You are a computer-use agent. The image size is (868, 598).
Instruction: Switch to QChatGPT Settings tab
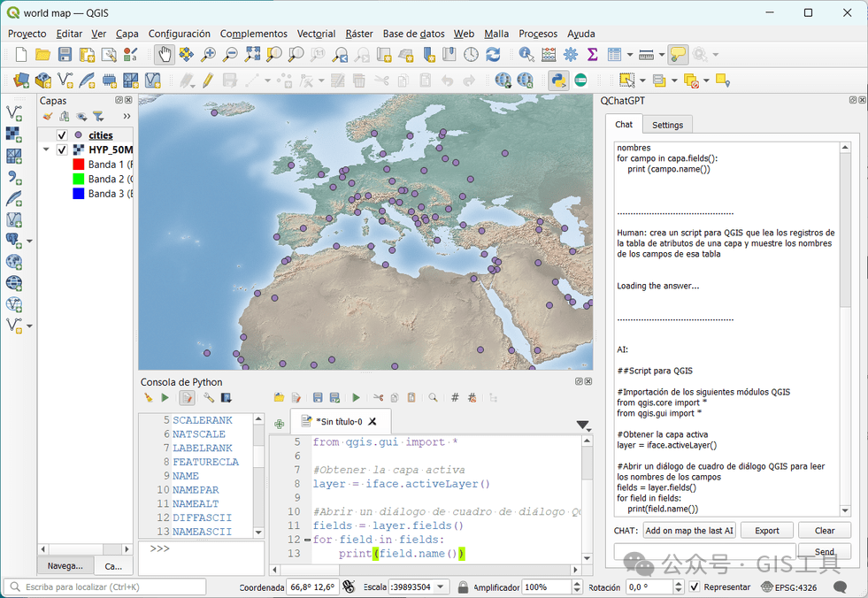point(667,125)
